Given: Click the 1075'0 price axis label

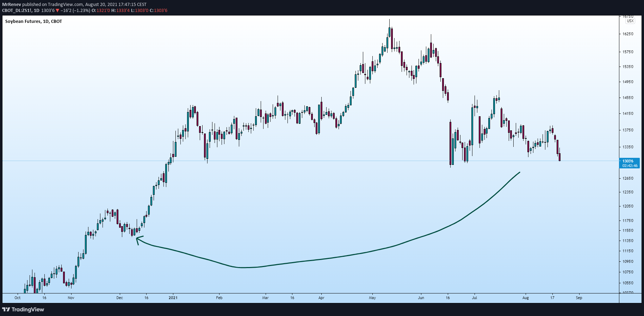Looking at the screenshot, I should click(x=628, y=272).
